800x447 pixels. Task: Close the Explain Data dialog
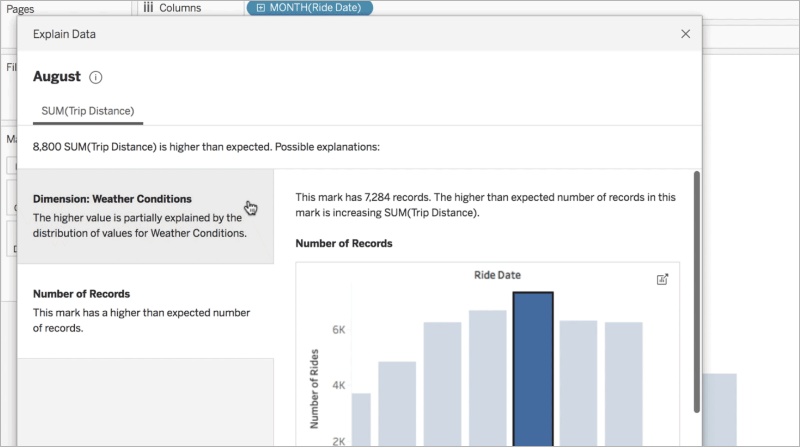685,34
